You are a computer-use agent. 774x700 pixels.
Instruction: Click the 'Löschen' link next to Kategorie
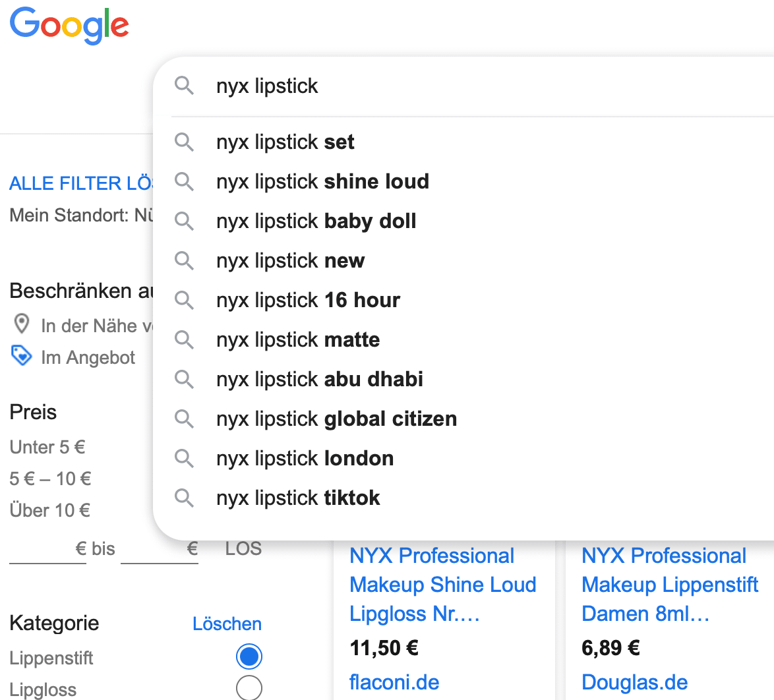[227, 624]
